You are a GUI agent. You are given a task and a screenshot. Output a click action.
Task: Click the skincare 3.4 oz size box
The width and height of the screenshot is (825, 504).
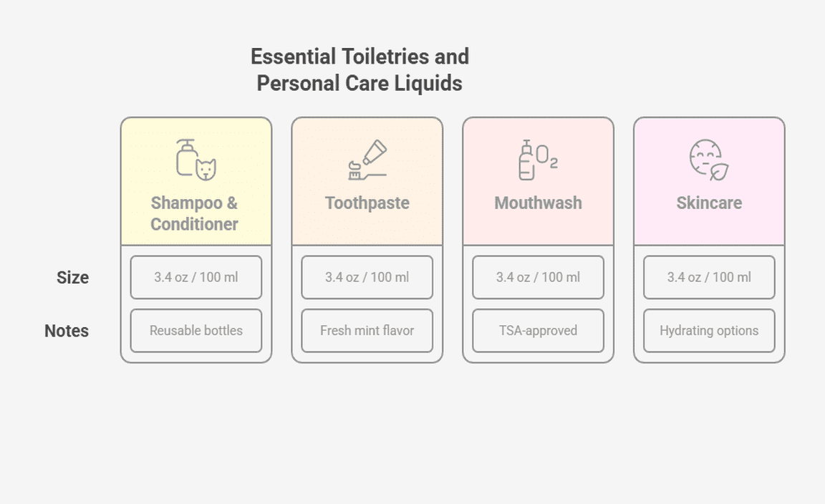pyautogui.click(x=709, y=277)
